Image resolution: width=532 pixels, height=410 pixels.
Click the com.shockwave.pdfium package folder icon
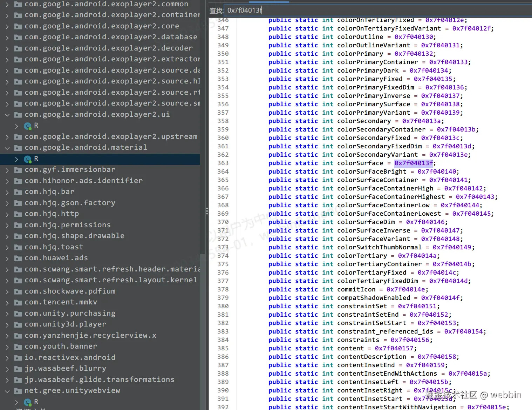[18, 291]
